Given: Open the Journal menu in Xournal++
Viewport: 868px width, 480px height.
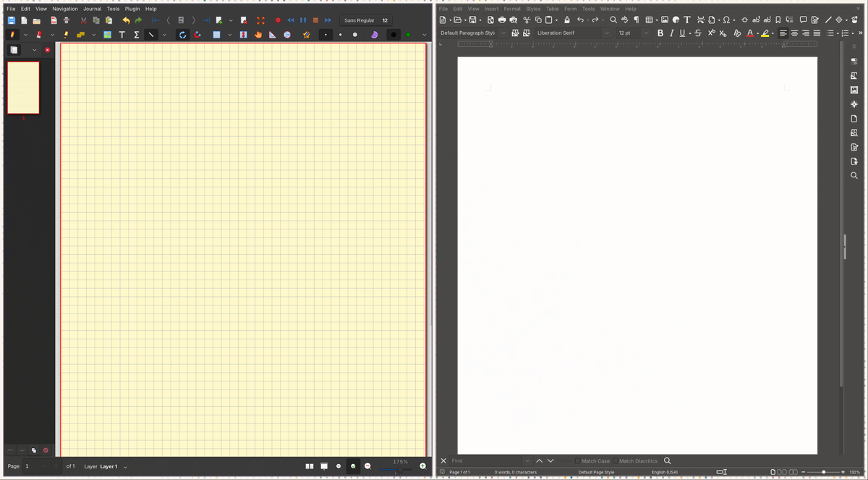Looking at the screenshot, I should (92, 9).
